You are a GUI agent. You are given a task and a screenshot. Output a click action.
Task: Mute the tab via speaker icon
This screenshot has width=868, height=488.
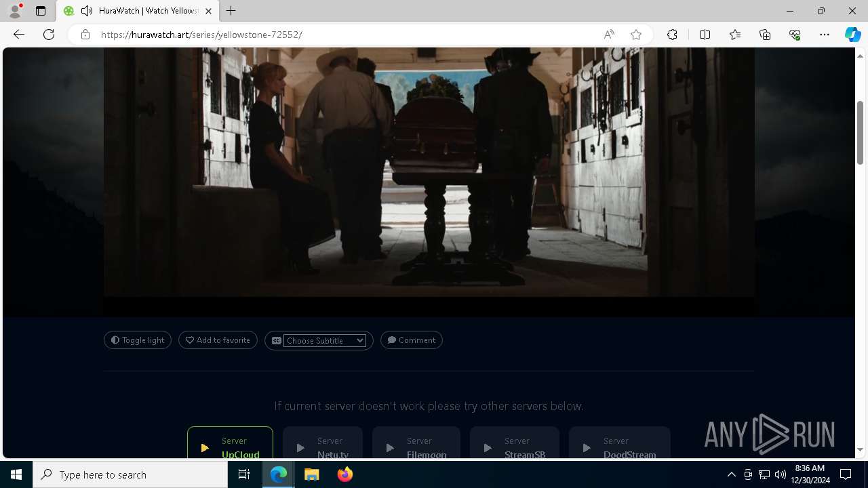(86, 11)
